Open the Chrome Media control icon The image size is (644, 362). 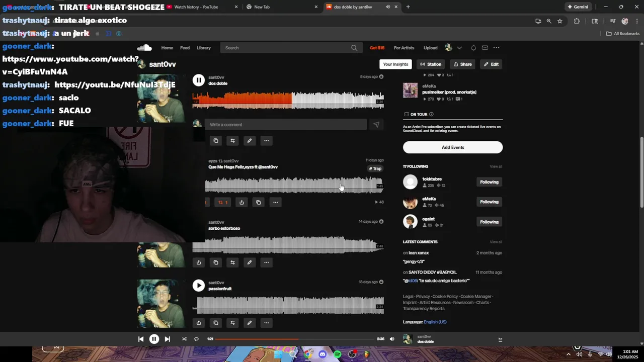click(x=613, y=21)
